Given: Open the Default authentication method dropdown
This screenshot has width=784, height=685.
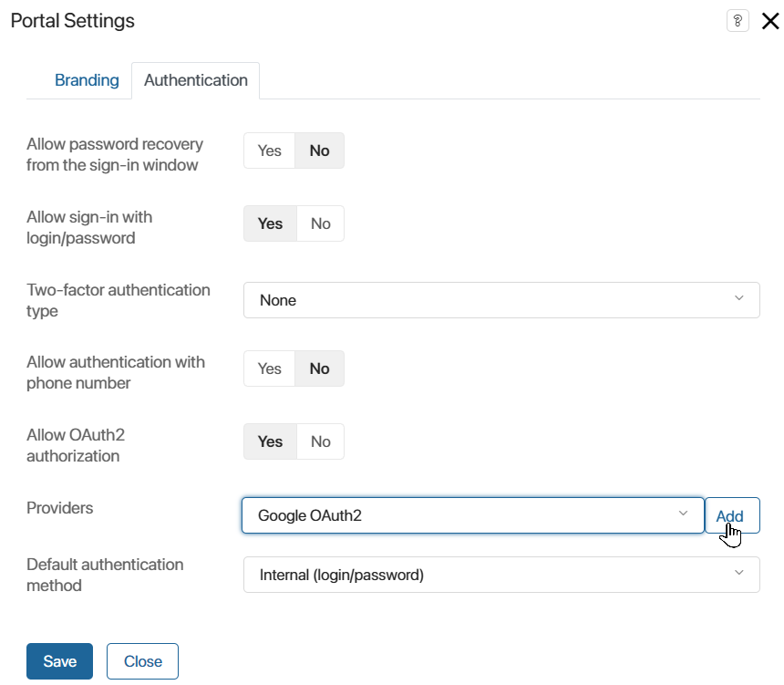Looking at the screenshot, I should pos(501,575).
